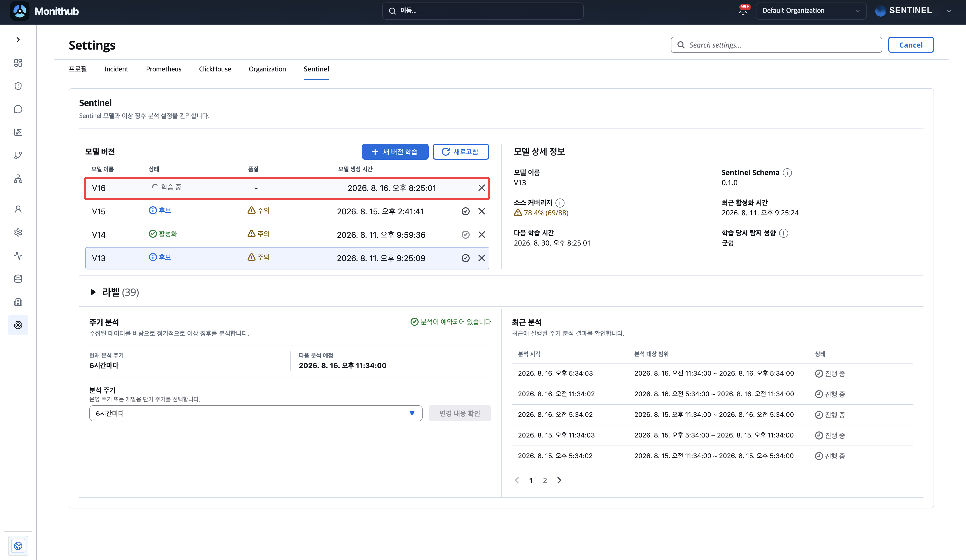Open the dashboard grid icon in sidebar
966x560 pixels.
click(18, 63)
